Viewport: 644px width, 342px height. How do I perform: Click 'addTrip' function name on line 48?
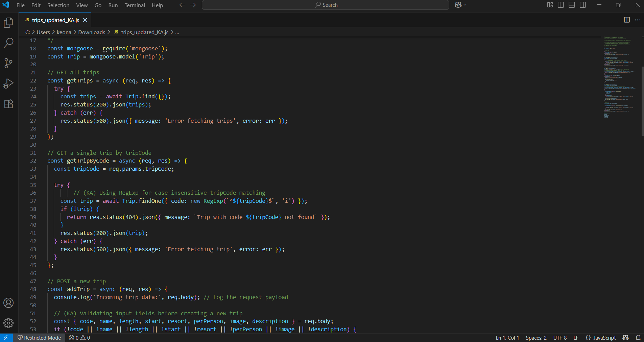[x=78, y=289]
